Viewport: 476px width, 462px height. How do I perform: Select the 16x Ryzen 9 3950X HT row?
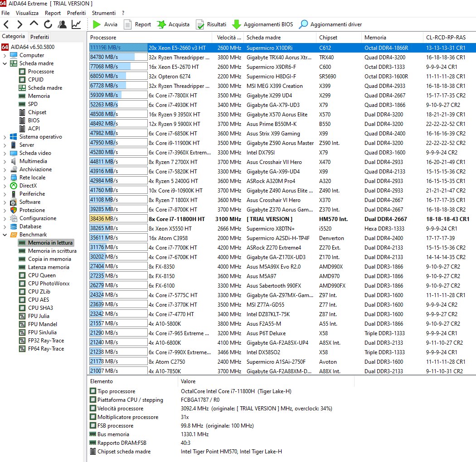(282, 114)
